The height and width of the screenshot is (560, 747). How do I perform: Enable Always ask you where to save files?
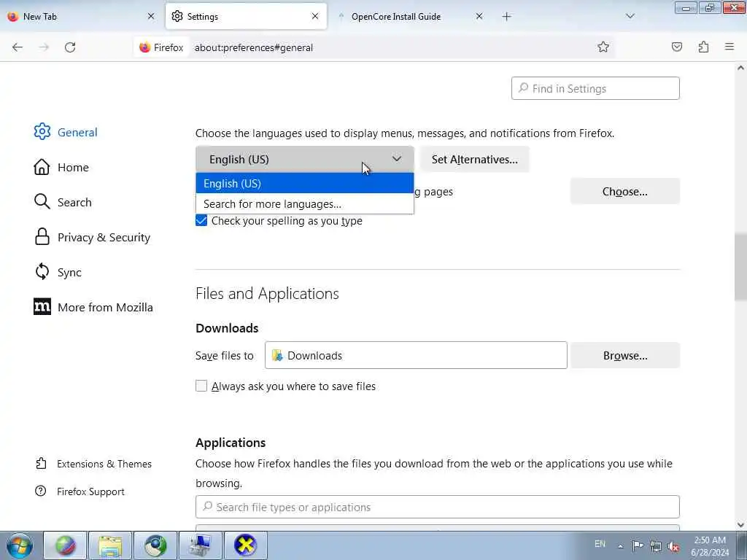pos(201,386)
